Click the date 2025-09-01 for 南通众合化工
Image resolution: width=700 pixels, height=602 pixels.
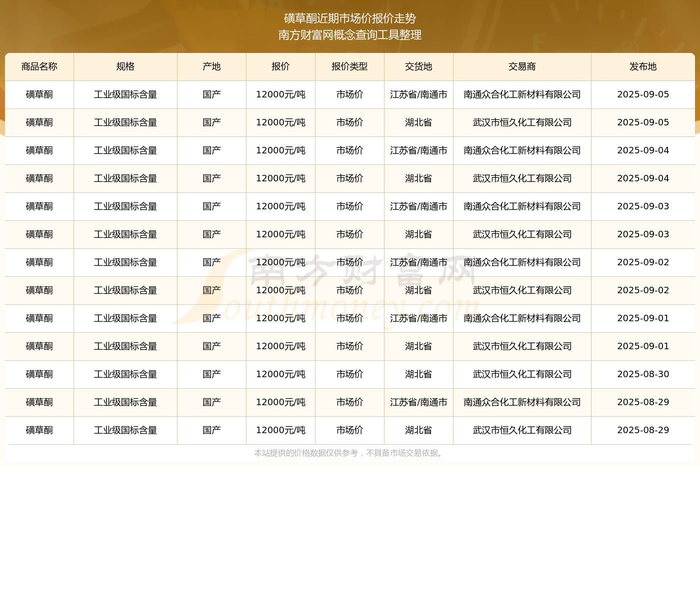(x=643, y=318)
